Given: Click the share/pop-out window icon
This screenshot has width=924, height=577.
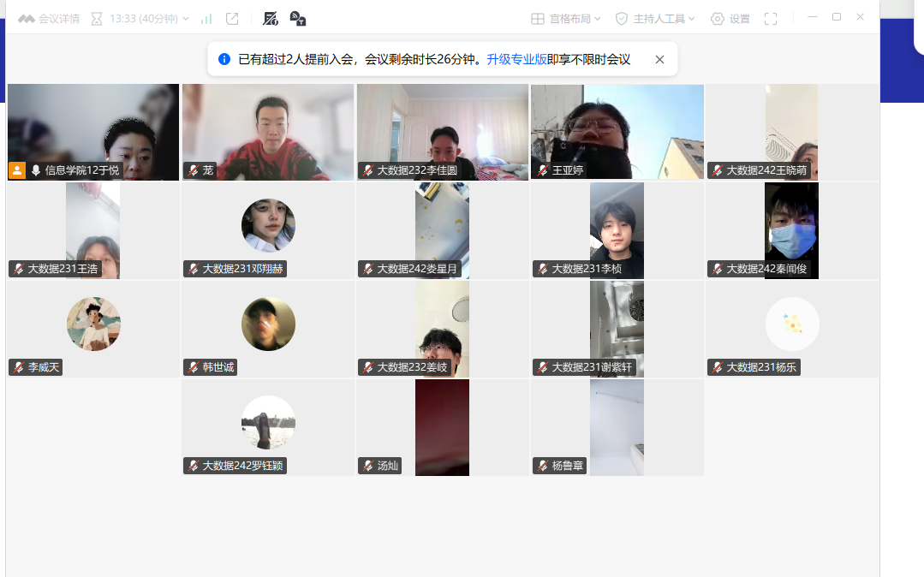Looking at the screenshot, I should click(232, 19).
